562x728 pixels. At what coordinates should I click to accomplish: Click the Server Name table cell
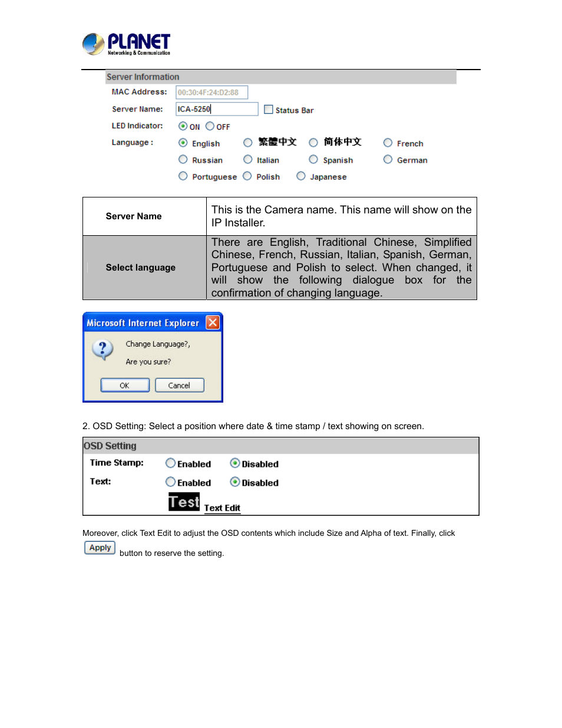click(x=145, y=216)
